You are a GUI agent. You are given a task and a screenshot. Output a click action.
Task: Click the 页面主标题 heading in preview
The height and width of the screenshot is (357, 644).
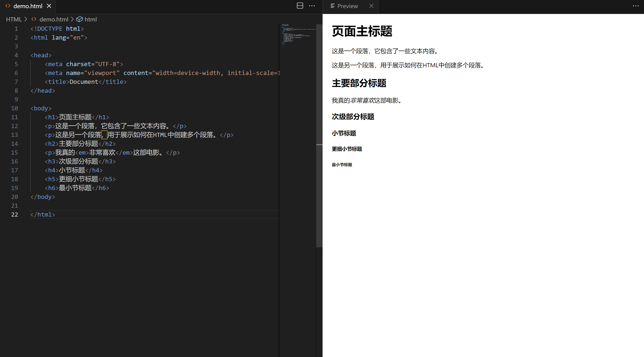[x=362, y=31]
